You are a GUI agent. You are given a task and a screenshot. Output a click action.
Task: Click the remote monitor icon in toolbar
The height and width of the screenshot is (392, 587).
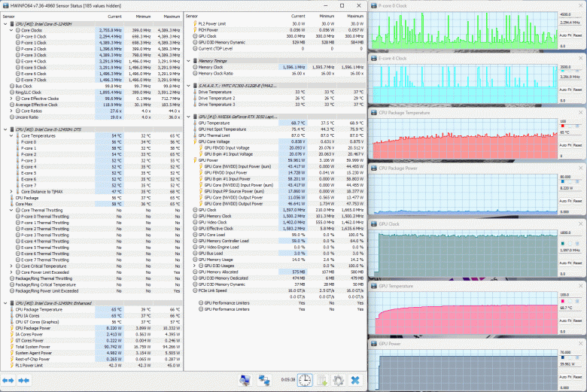[x=245, y=381]
